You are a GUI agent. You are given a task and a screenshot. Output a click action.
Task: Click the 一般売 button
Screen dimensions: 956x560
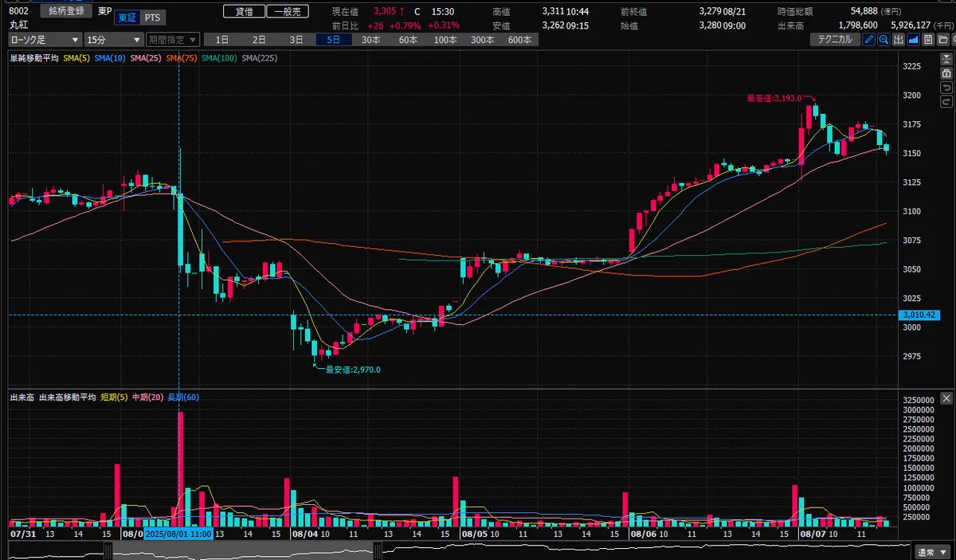pos(287,12)
